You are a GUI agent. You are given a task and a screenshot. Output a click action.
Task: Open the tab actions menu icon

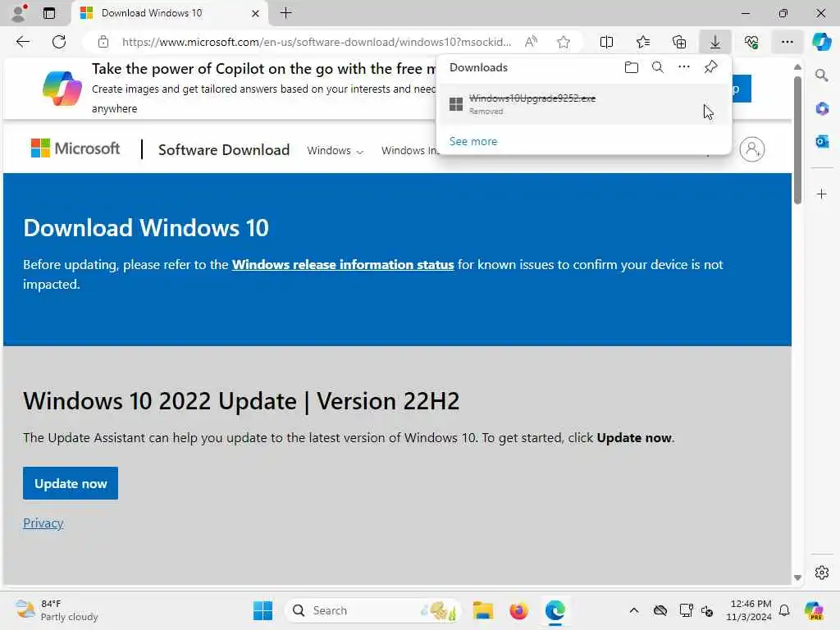pos(49,13)
